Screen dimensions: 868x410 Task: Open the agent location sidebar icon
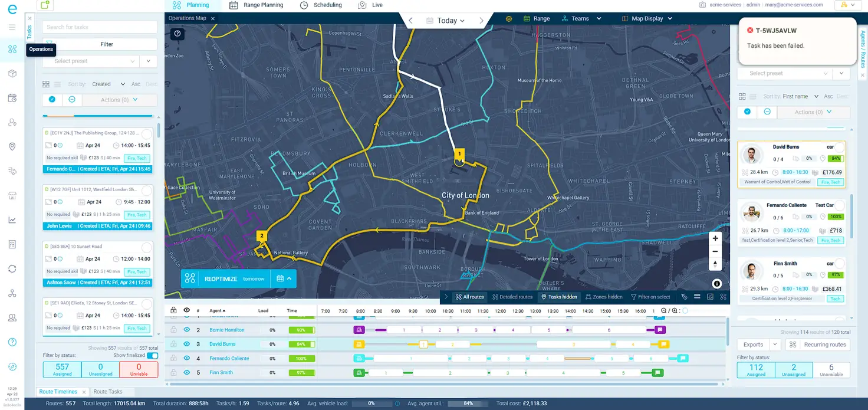pos(12,122)
